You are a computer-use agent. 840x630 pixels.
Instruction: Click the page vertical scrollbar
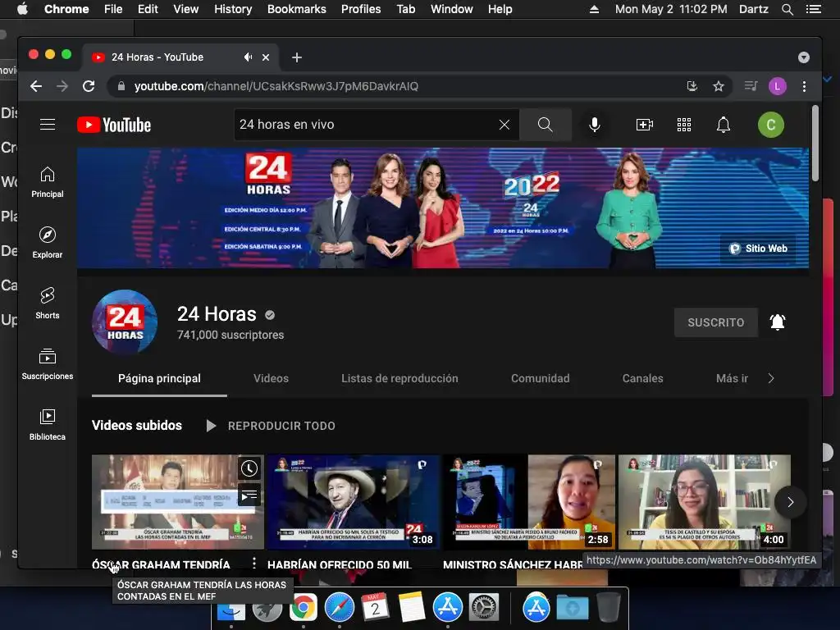(x=815, y=143)
